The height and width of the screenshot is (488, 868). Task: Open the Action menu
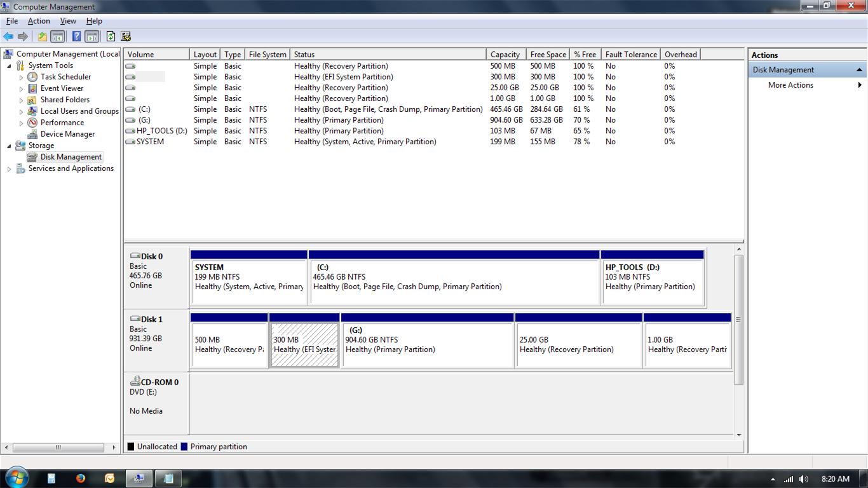[x=39, y=21]
